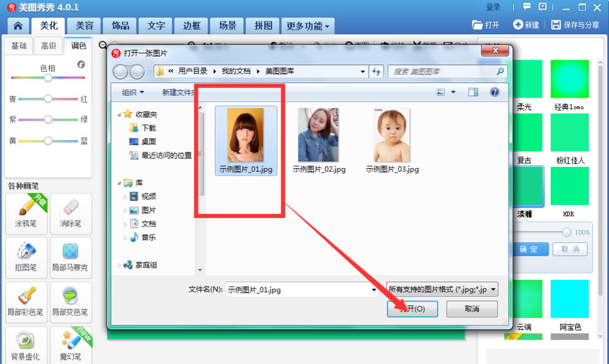
Task: Open the 背景虚化 background blur tool
Action: coord(26,344)
